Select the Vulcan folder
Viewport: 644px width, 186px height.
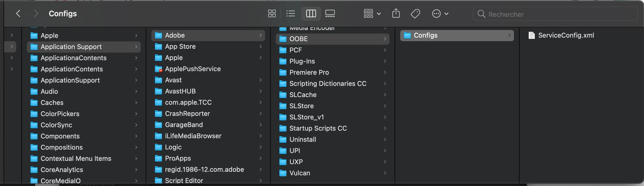[x=332, y=173]
